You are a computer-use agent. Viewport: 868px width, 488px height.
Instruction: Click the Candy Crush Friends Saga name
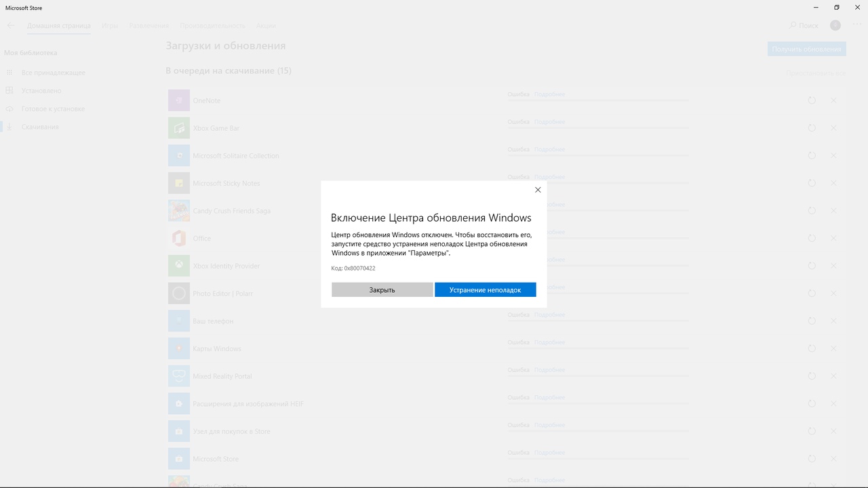pyautogui.click(x=232, y=211)
